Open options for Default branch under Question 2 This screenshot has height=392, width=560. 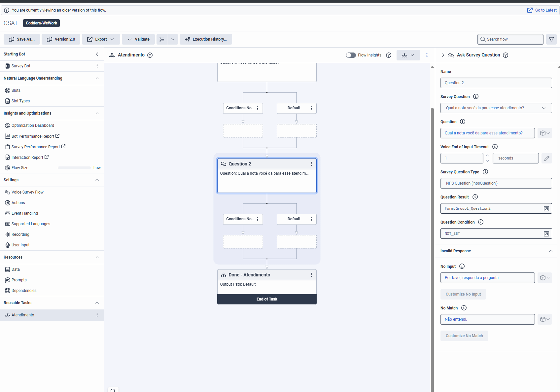pyautogui.click(x=311, y=219)
